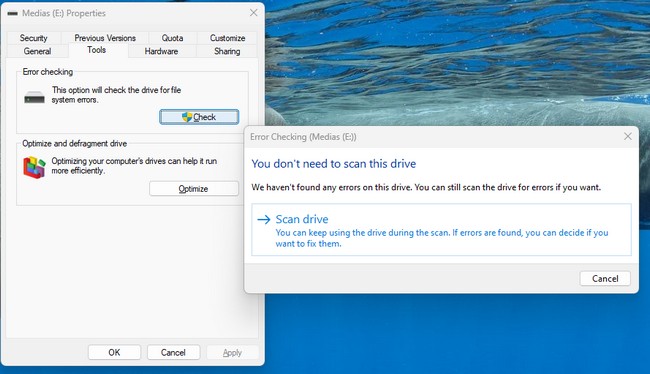
Task: Open the Quota tab
Action: (172, 38)
